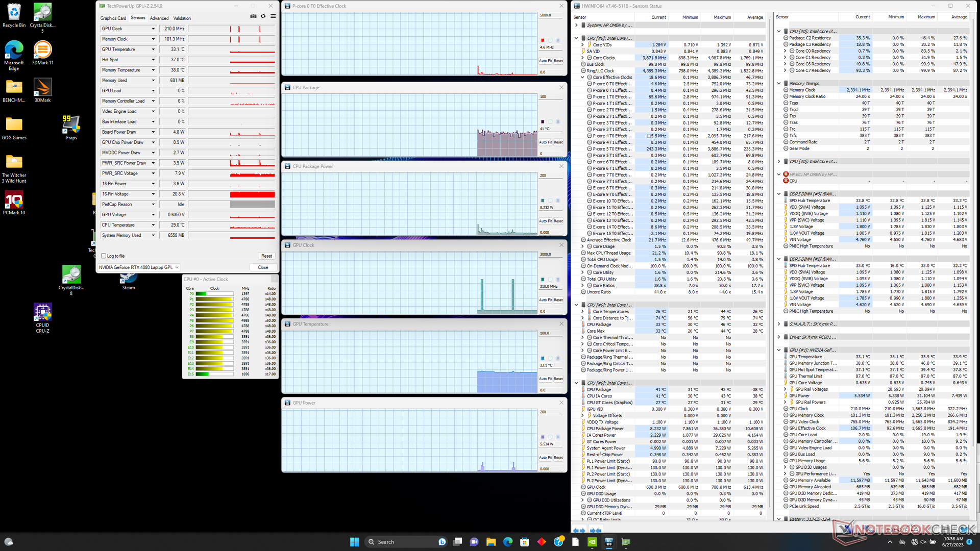Switch to Advanced tab in GPU-Z

(x=159, y=18)
